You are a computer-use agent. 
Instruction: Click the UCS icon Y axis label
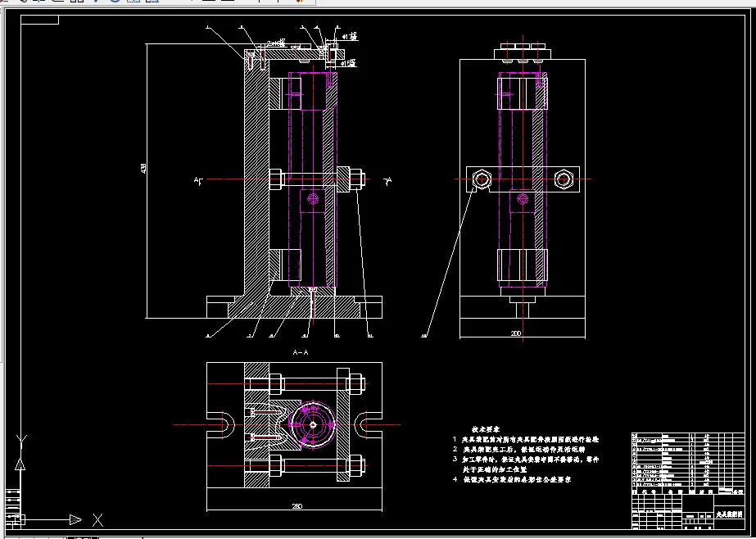click(21, 442)
